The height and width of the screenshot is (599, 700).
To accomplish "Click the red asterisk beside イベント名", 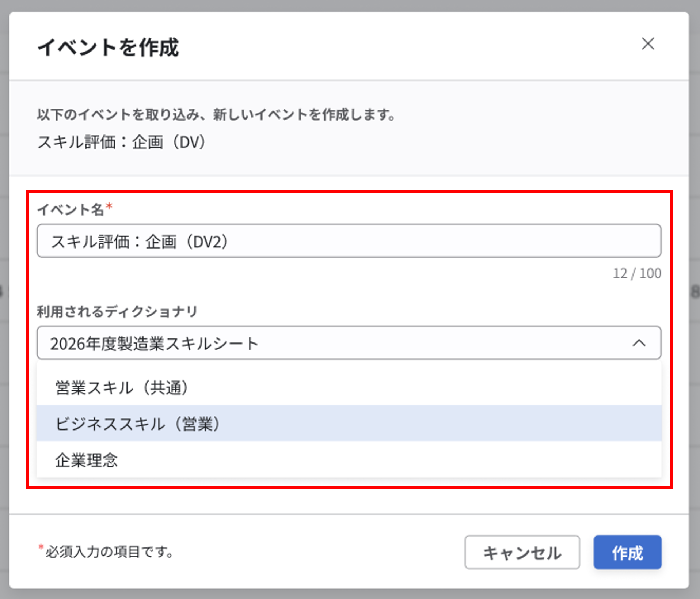I will [x=109, y=207].
